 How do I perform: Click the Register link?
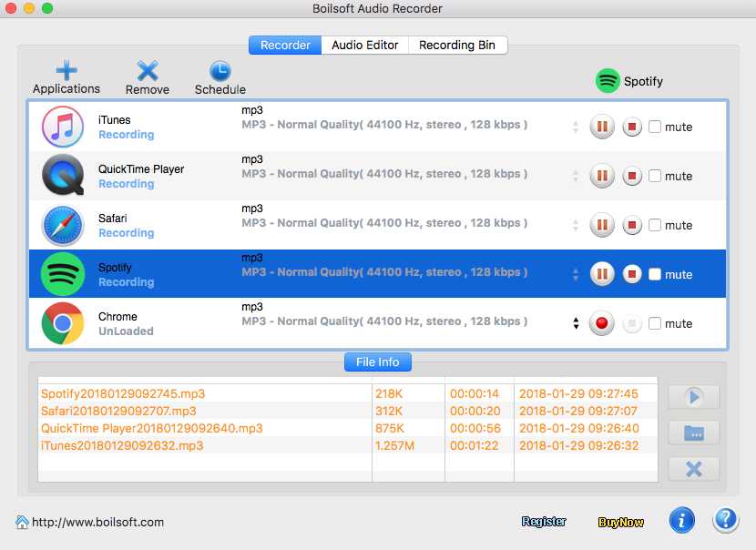tap(544, 522)
